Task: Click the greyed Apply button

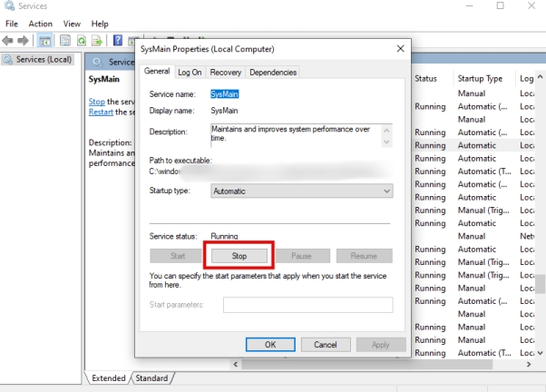Action: pos(381,345)
